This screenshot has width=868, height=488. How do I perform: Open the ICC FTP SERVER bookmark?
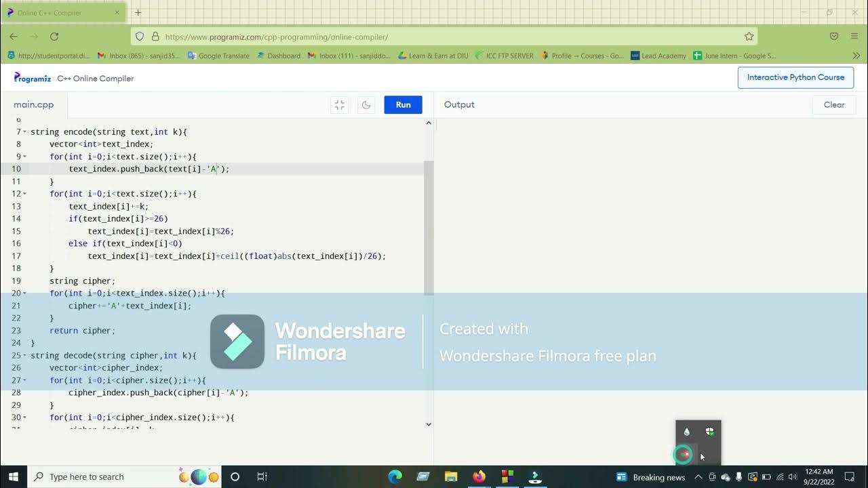[505, 56]
